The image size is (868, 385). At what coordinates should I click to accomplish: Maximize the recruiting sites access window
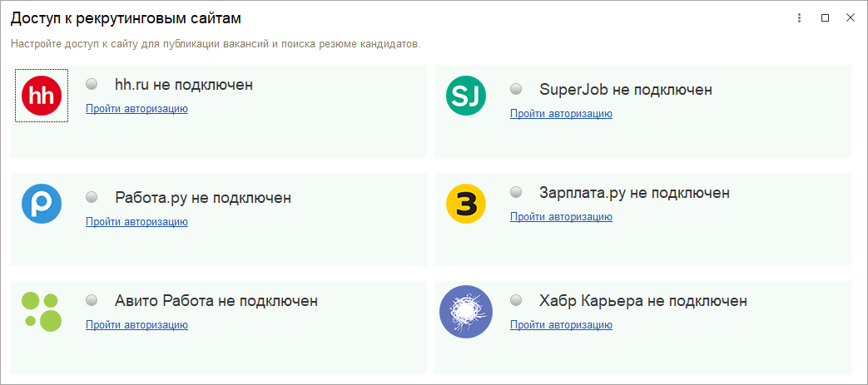point(825,18)
